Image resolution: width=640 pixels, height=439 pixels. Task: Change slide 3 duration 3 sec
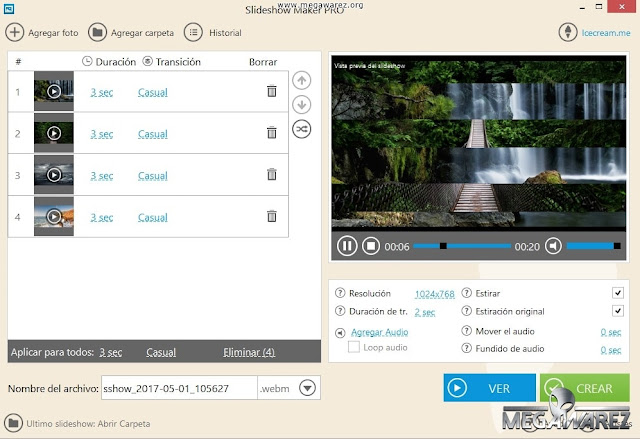(102, 176)
